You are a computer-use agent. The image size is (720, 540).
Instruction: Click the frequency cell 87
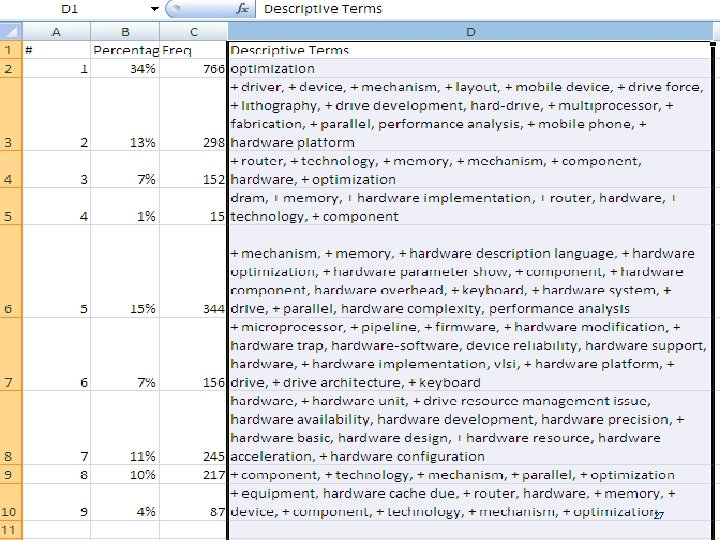194,502
